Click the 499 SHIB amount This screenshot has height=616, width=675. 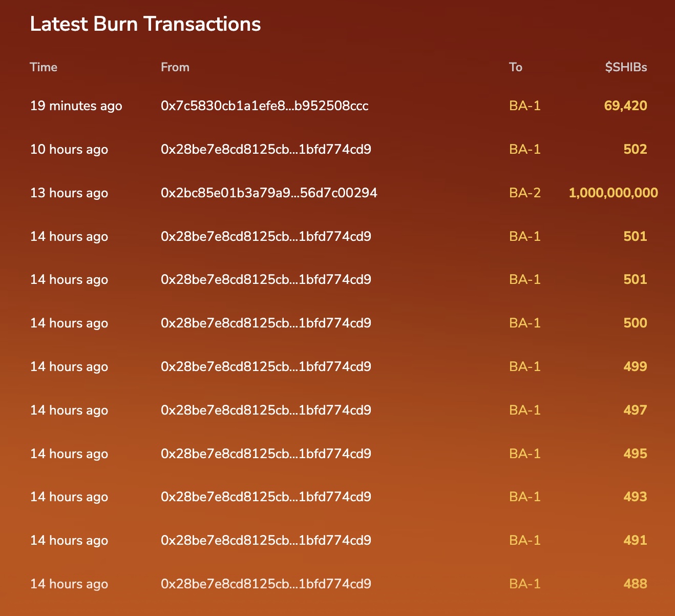(636, 367)
